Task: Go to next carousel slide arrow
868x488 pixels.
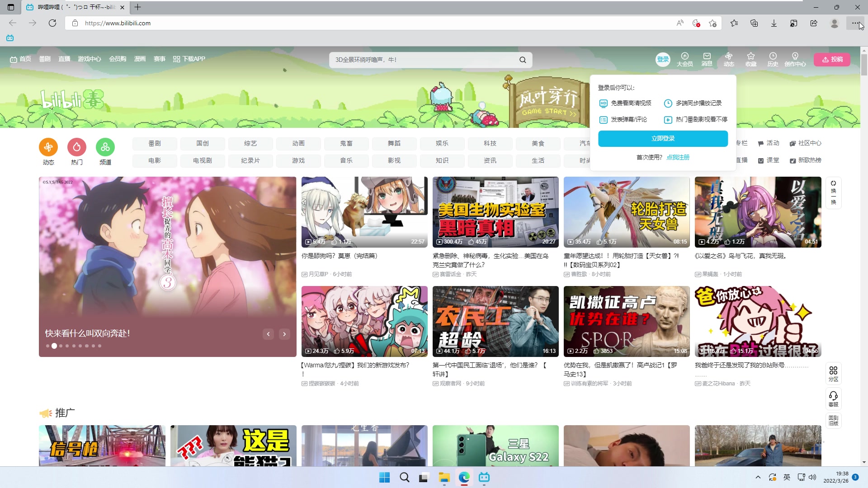Action: click(284, 334)
